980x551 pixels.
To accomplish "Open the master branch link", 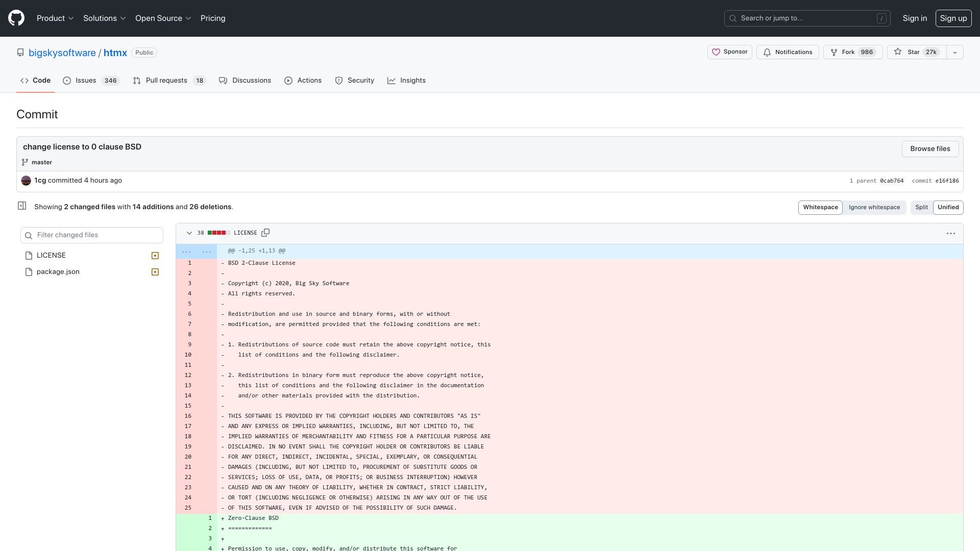I will [42, 162].
